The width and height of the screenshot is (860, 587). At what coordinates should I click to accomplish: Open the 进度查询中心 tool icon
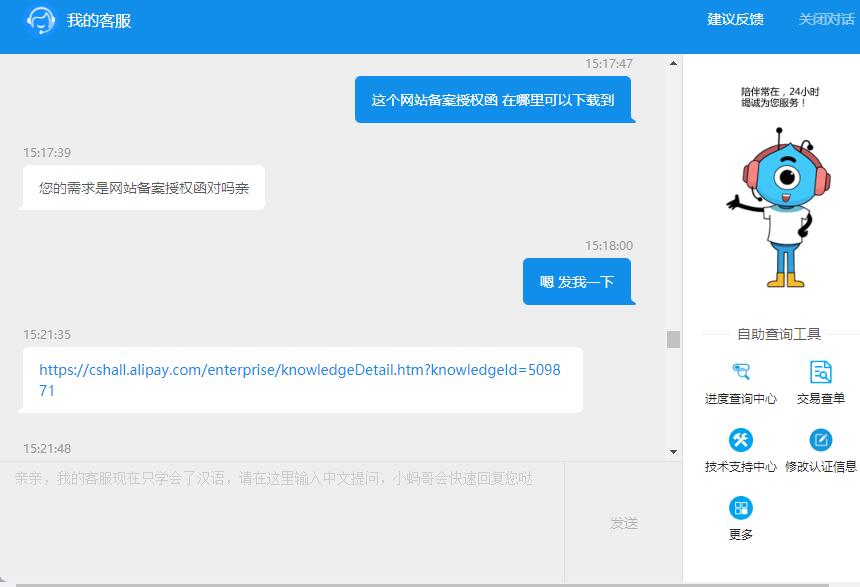coord(741,371)
